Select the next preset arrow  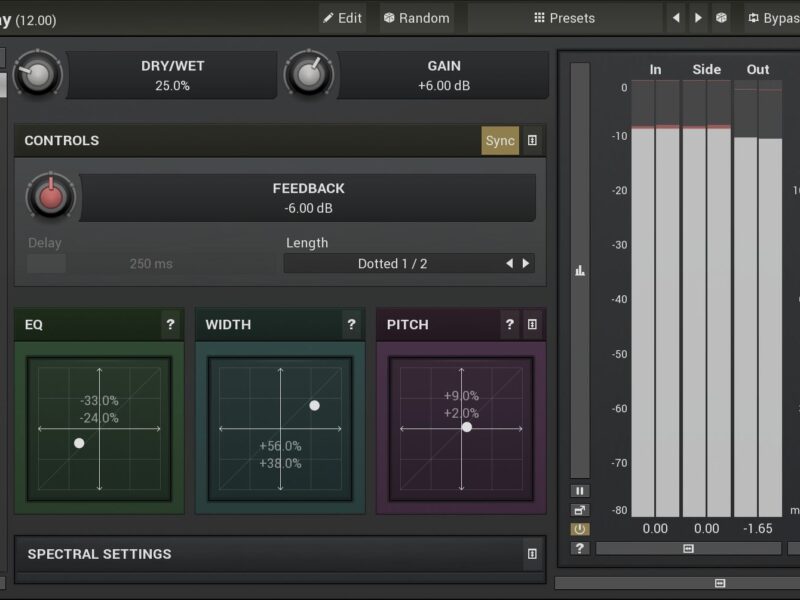pyautogui.click(x=698, y=18)
